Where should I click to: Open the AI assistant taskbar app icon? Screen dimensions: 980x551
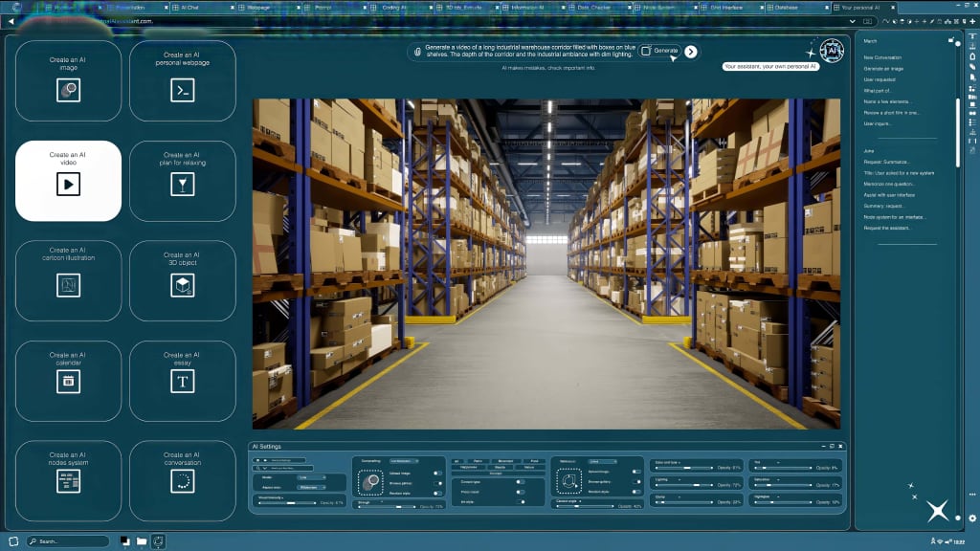click(x=159, y=541)
